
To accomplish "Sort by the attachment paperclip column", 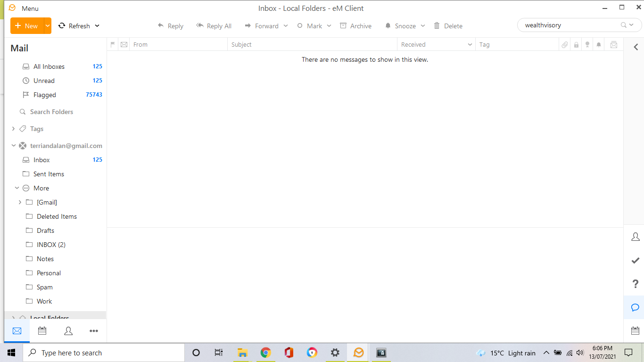I will coord(564,45).
